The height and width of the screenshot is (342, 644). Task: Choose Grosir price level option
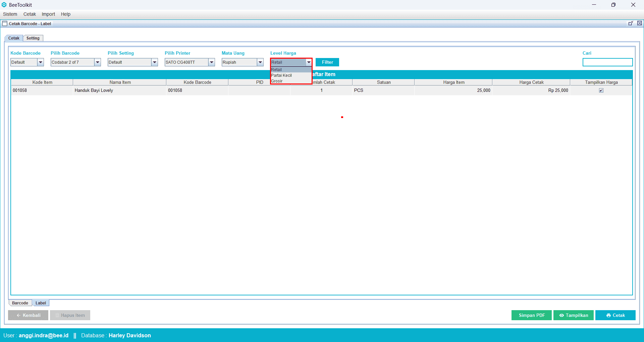(x=277, y=81)
